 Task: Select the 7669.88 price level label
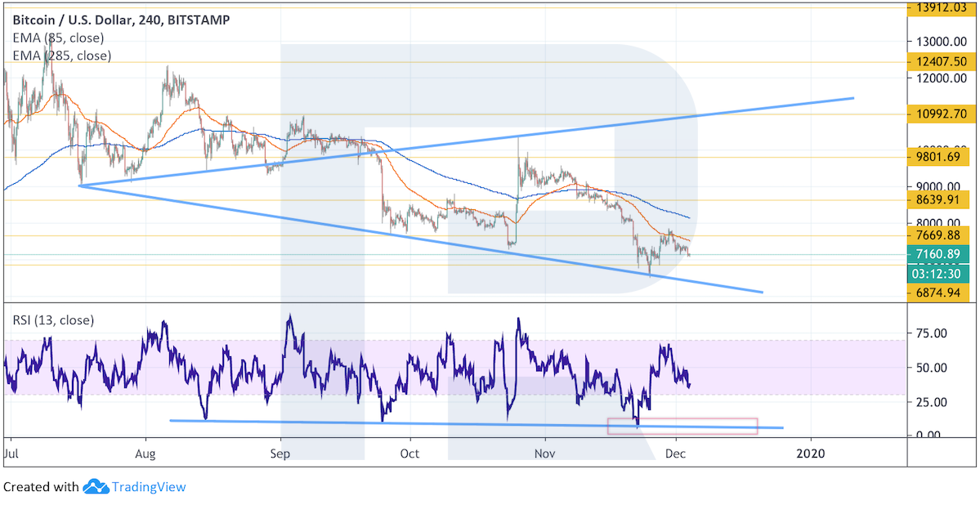[x=941, y=235]
